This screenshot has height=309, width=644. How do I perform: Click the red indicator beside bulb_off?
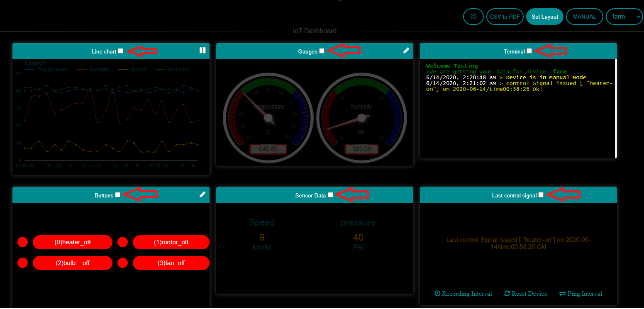[x=23, y=263]
